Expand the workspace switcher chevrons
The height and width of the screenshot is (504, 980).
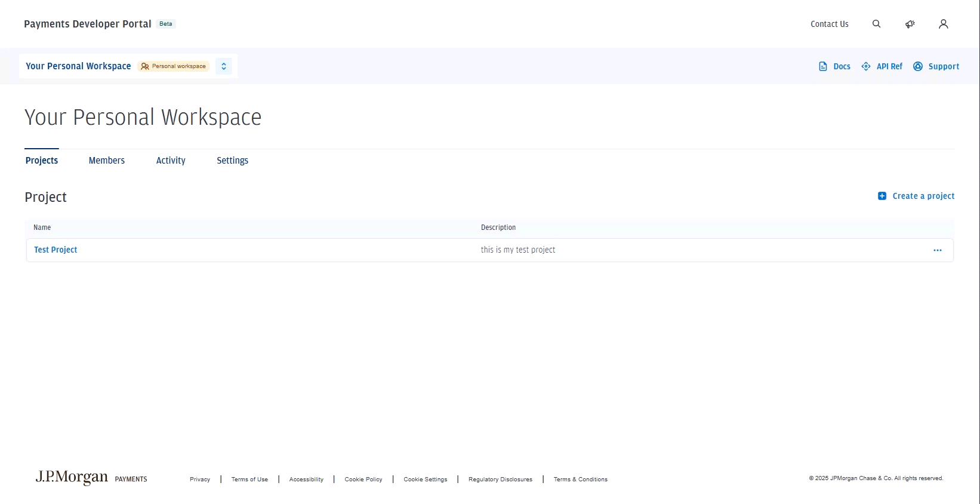coord(224,66)
